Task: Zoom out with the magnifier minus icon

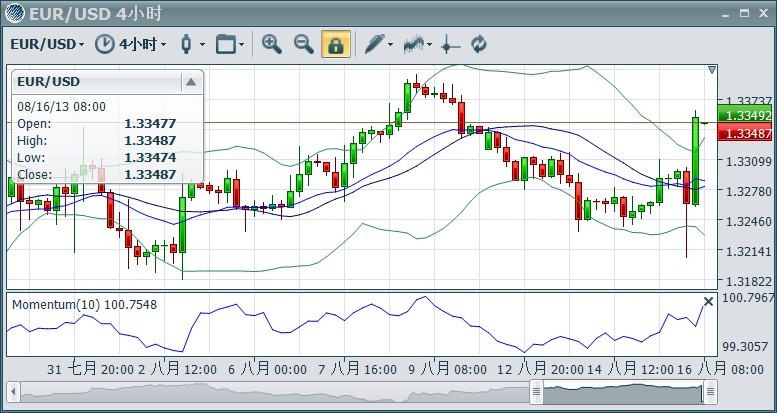Action: (x=303, y=44)
